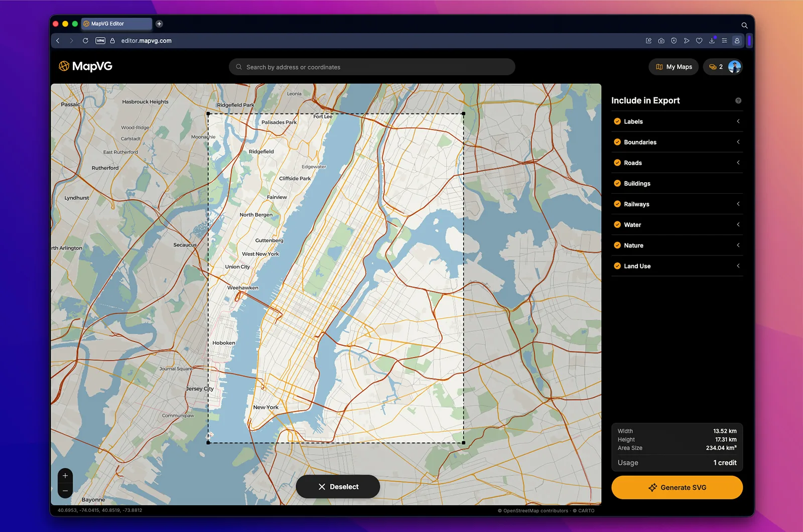Uncheck the Roads layer
The width and height of the screenshot is (803, 532).
pos(617,163)
